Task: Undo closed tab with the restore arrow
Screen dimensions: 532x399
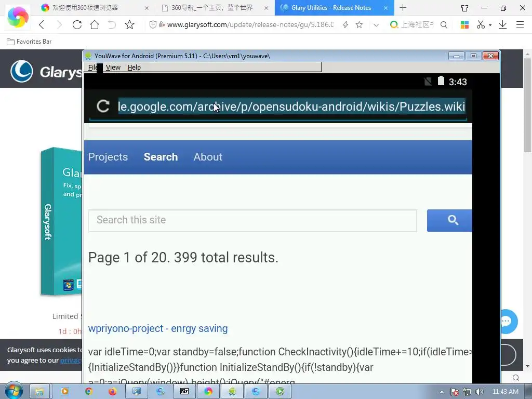Action: [112, 24]
